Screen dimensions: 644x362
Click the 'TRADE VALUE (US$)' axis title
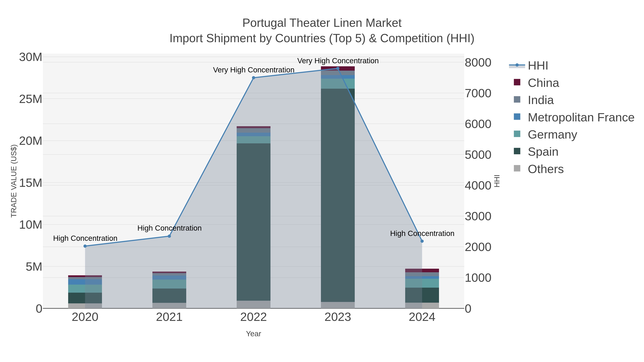(x=14, y=181)
